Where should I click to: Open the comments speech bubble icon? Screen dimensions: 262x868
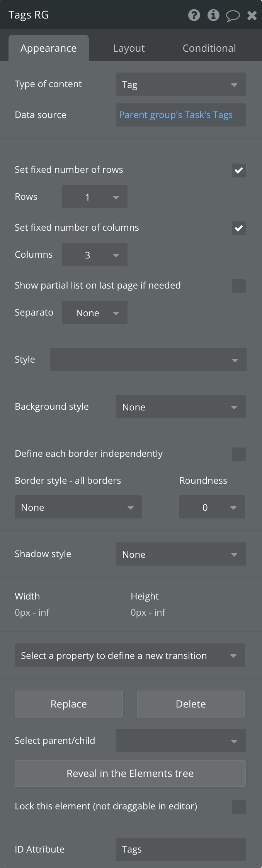(x=233, y=16)
